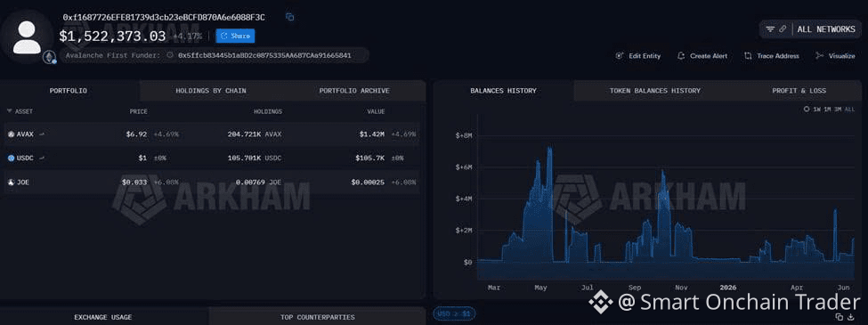Click the USDC holdings 105.701K USDC

click(255, 158)
